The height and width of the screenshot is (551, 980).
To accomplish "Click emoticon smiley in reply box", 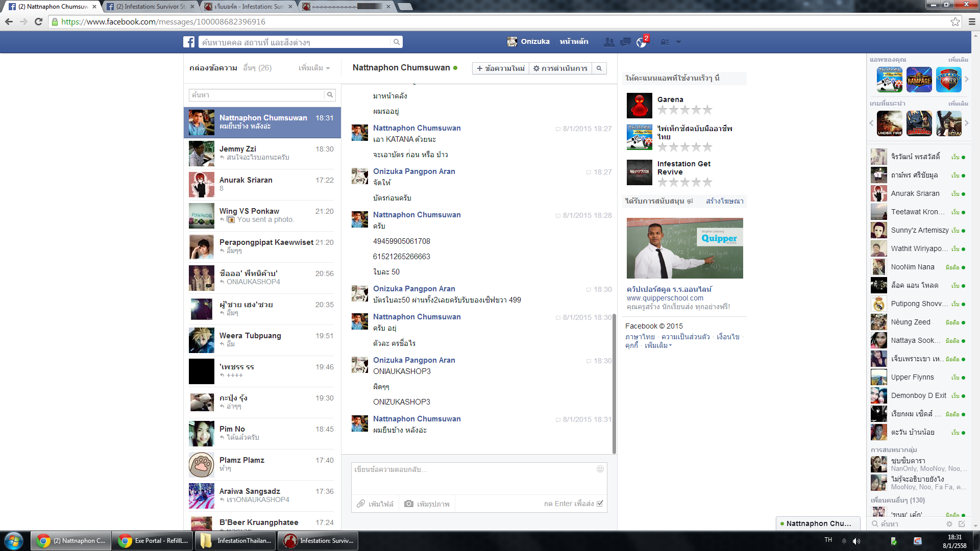I will point(600,469).
